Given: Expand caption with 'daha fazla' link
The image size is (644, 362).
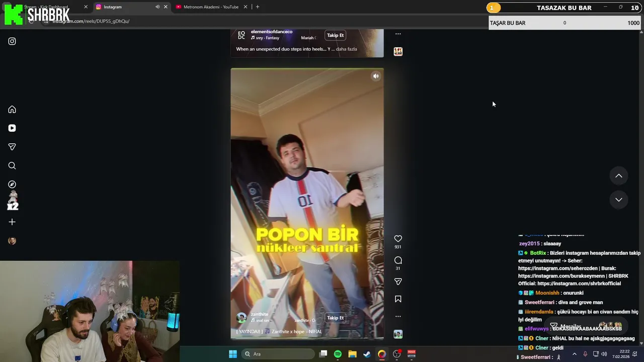Looking at the screenshot, I should click(x=347, y=49).
